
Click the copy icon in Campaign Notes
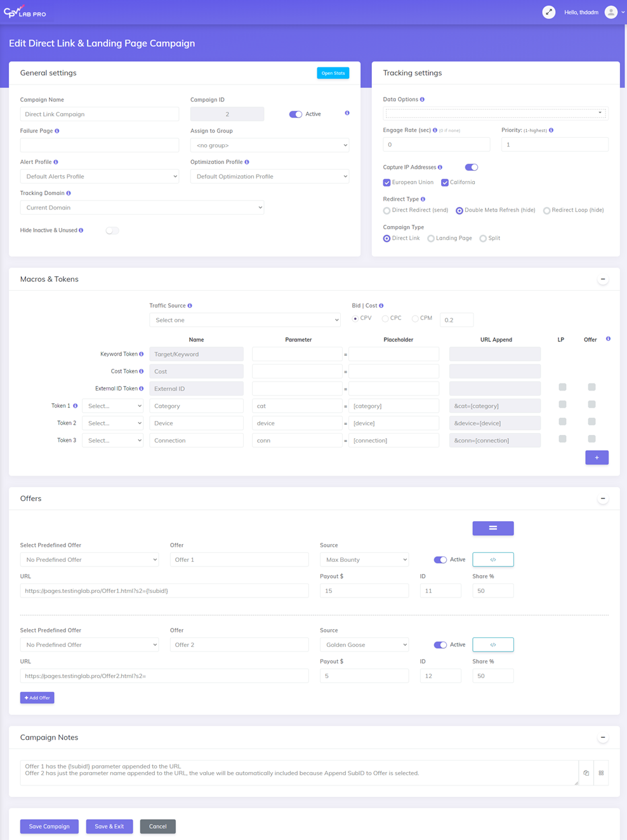tap(586, 773)
